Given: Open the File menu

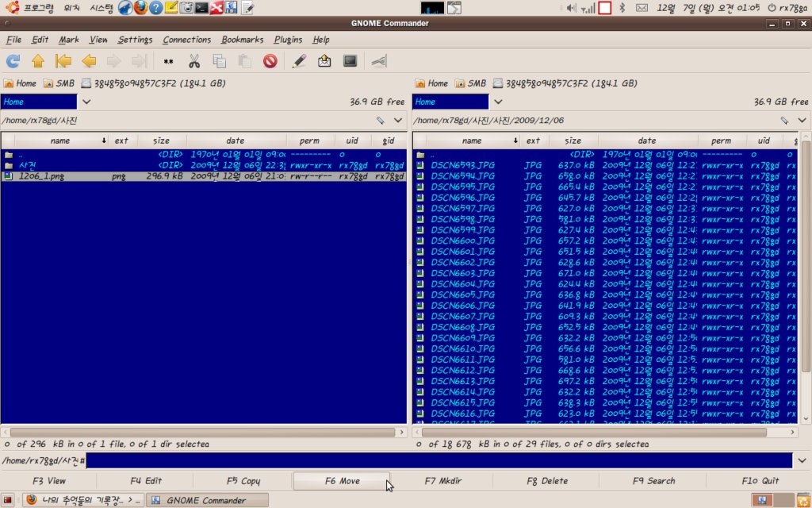Looking at the screenshot, I should point(13,40).
